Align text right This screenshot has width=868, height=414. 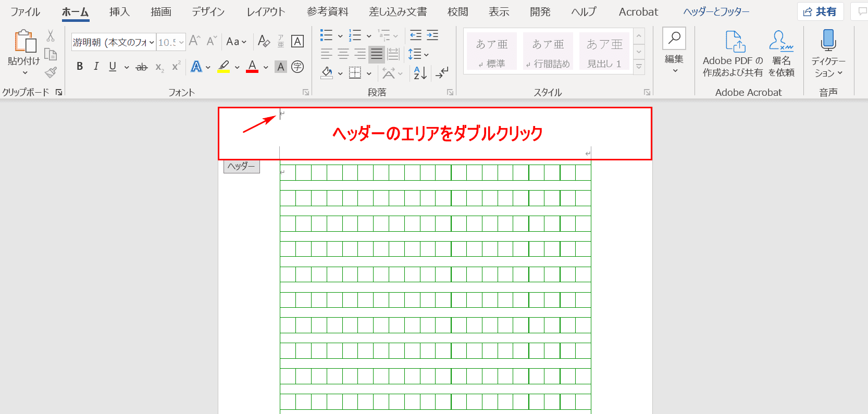pyautogui.click(x=360, y=54)
